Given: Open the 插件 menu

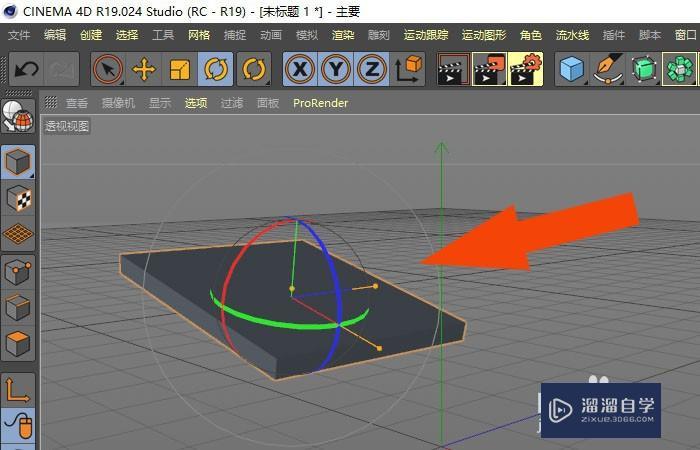Looking at the screenshot, I should point(613,35).
